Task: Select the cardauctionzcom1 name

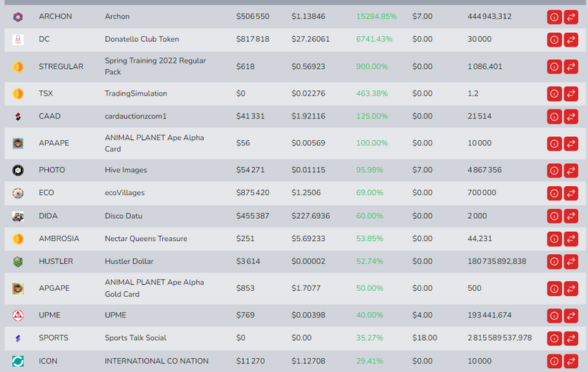Action: coord(136,116)
